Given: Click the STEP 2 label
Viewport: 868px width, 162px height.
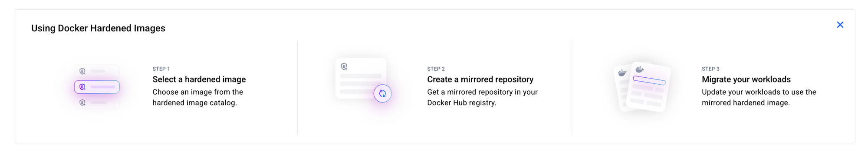Looking at the screenshot, I should (x=436, y=69).
